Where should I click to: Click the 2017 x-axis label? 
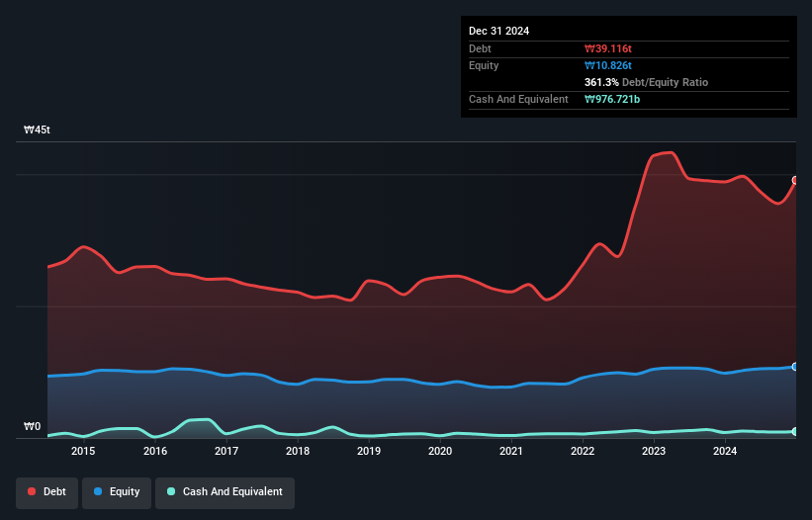pyautogui.click(x=226, y=451)
